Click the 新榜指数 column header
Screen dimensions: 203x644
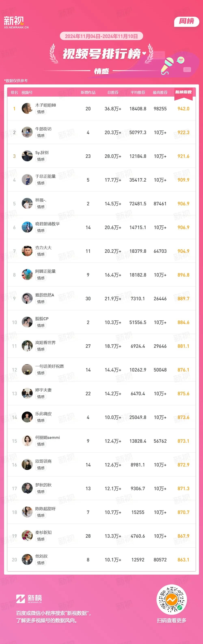click(183, 92)
